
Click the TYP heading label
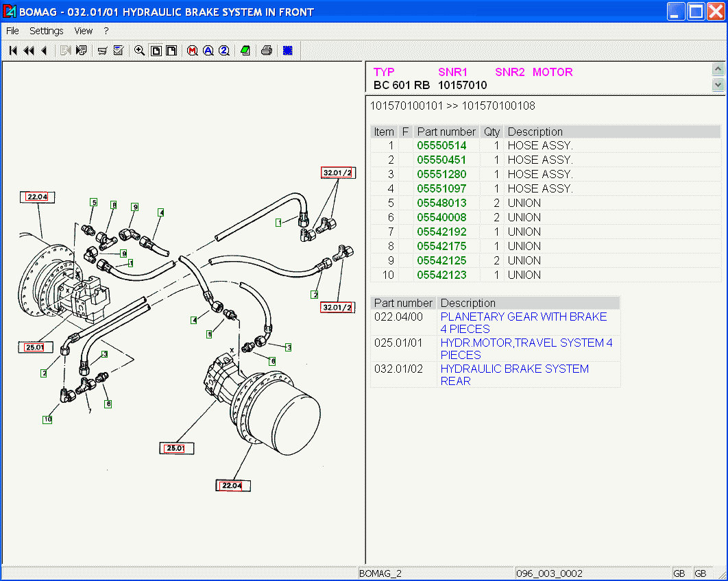(384, 73)
